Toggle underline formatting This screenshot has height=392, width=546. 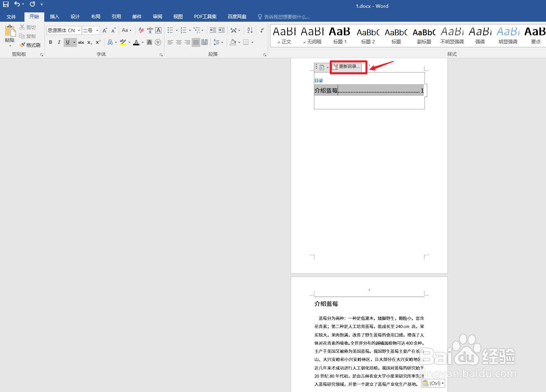tap(68, 42)
